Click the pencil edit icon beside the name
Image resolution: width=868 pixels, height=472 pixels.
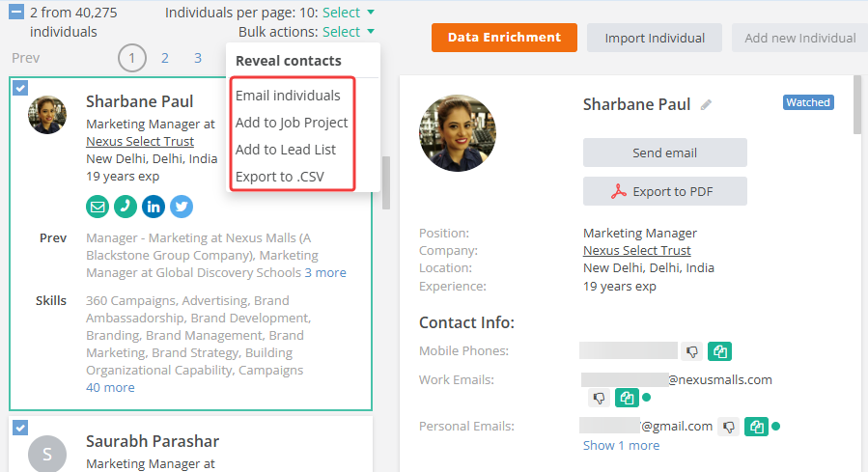(707, 104)
